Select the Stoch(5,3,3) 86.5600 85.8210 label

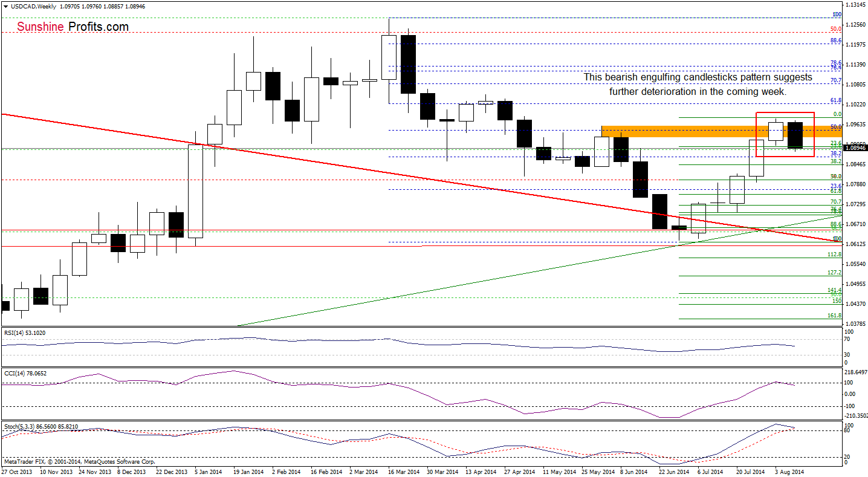(41, 426)
